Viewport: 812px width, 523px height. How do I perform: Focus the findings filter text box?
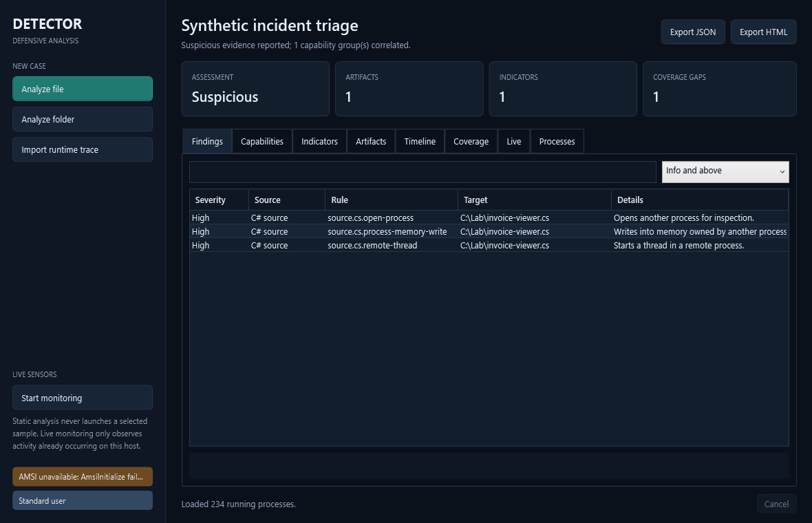[x=423, y=172]
